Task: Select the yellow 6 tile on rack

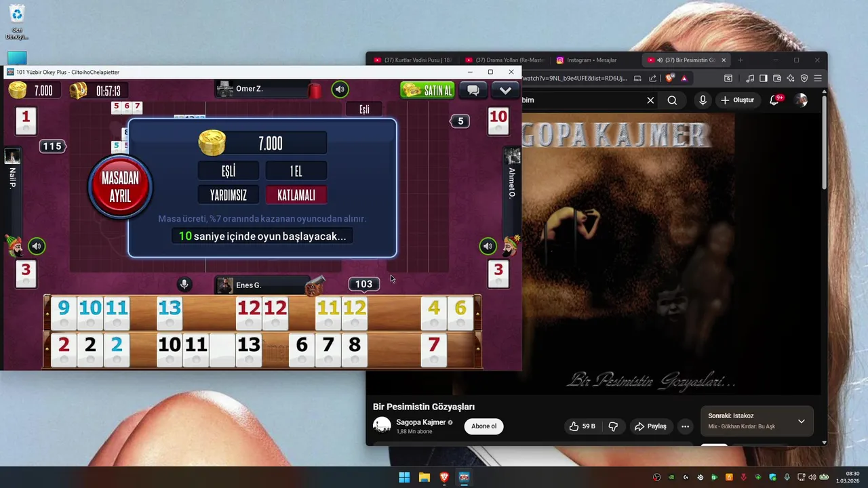Action: pos(460,313)
